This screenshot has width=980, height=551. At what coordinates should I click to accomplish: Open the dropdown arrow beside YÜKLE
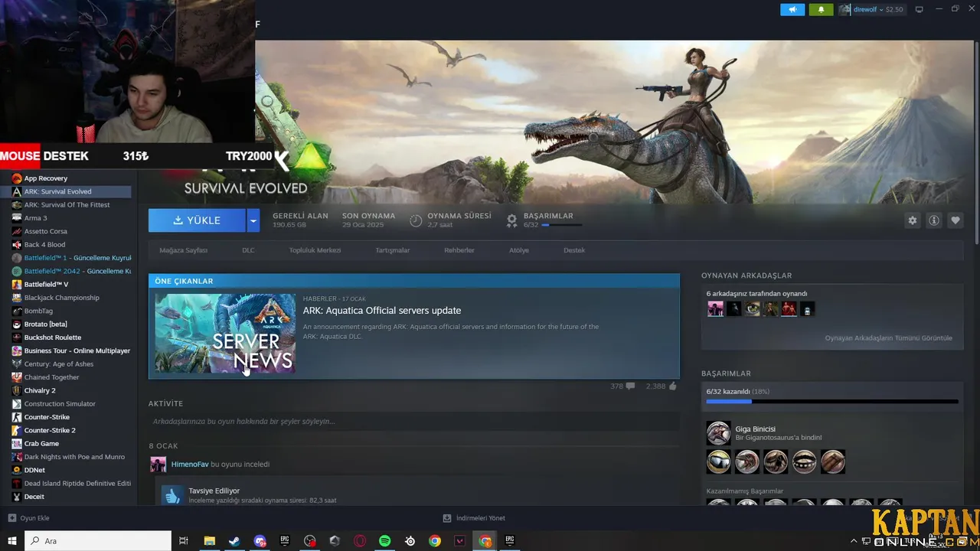tap(253, 220)
